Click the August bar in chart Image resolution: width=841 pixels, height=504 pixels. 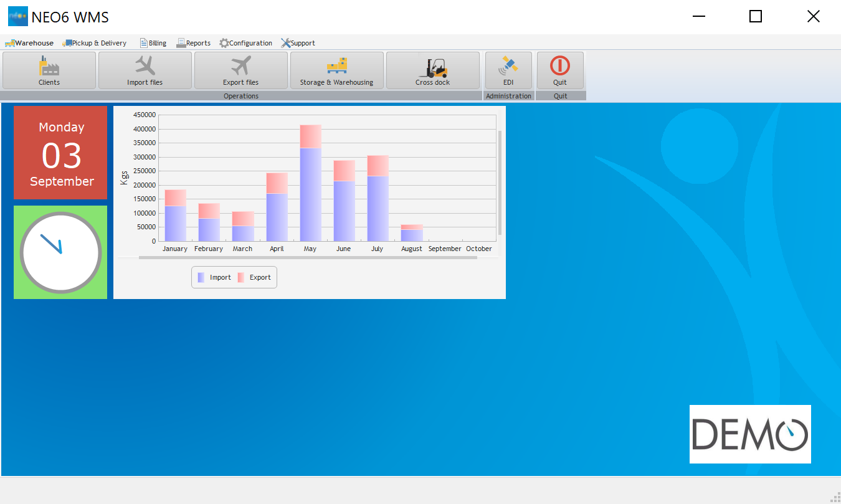(412, 232)
